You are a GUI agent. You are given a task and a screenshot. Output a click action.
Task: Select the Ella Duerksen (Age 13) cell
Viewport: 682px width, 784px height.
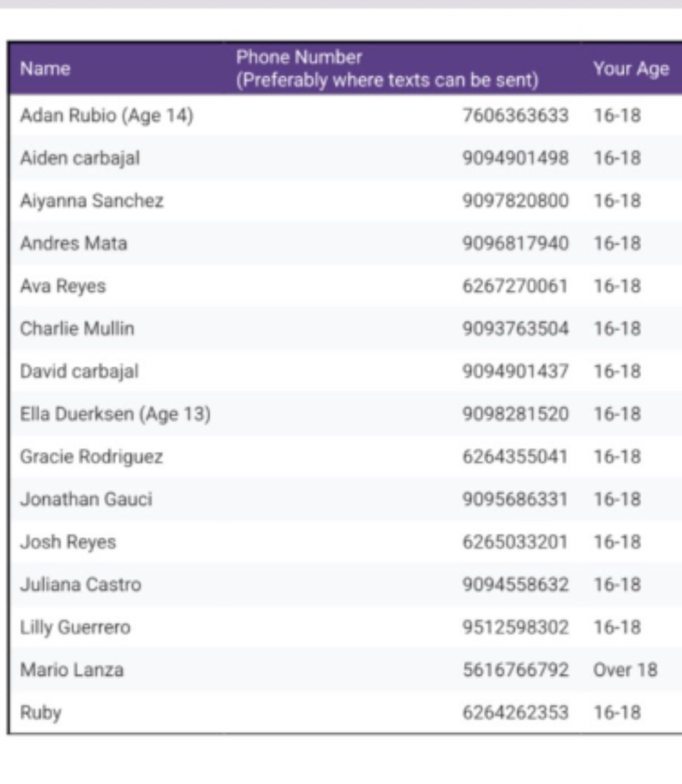115,414
